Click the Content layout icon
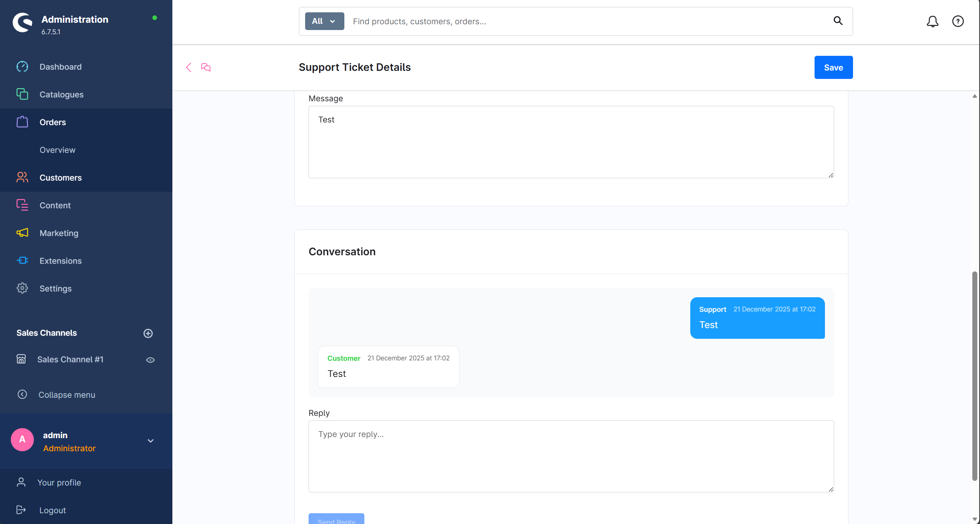The image size is (980, 524). (22, 205)
